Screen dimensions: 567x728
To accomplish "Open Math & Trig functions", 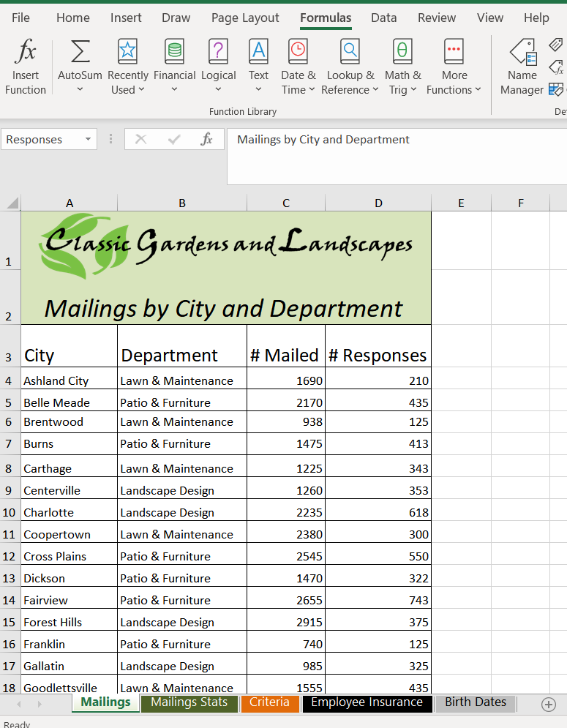I will (x=402, y=67).
